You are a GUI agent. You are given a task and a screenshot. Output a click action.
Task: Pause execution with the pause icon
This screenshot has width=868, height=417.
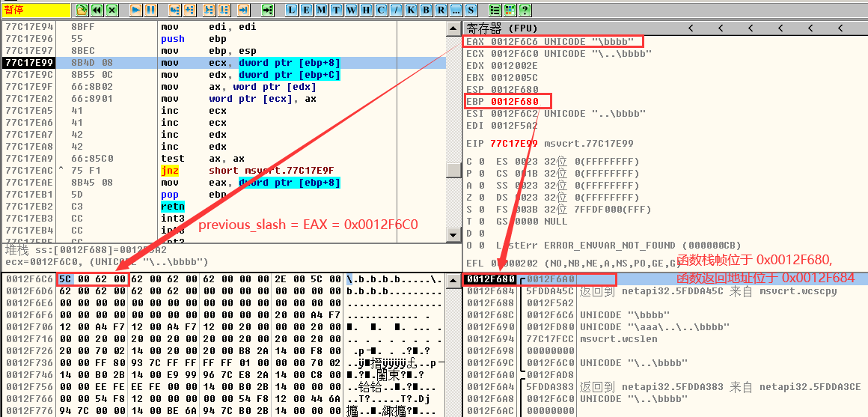[150, 10]
